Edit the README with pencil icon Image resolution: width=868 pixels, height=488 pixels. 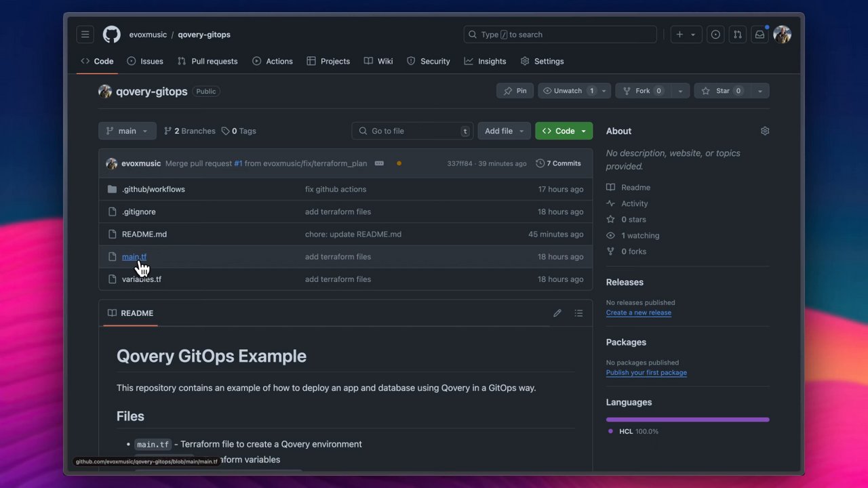(x=557, y=313)
